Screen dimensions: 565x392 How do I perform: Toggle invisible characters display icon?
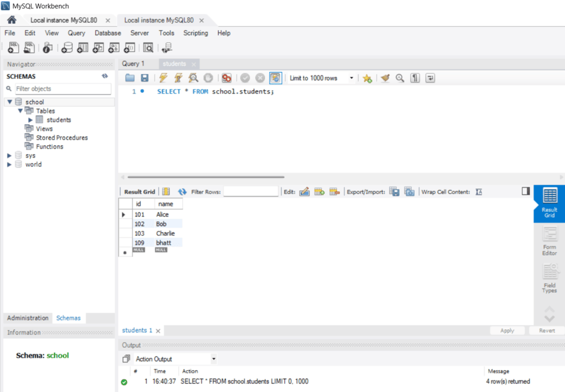point(415,78)
